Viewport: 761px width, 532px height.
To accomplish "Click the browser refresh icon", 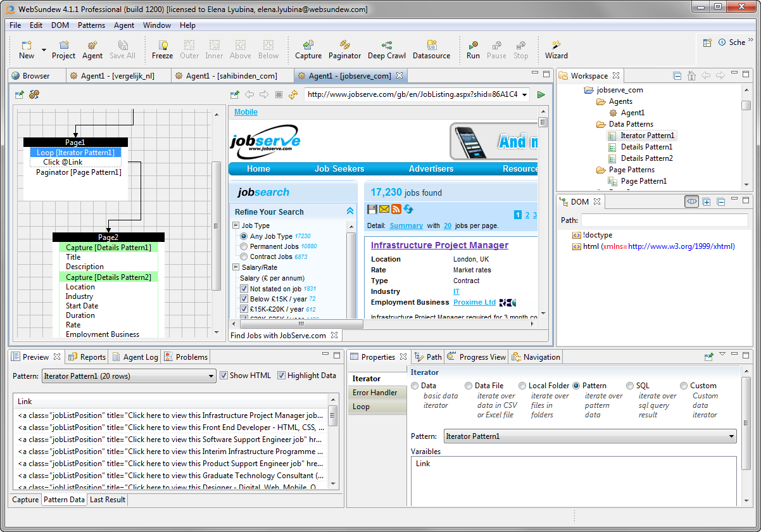I will pyautogui.click(x=292, y=94).
